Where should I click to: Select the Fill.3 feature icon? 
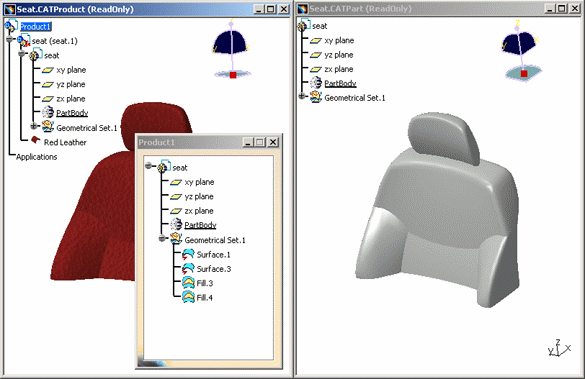pos(188,283)
